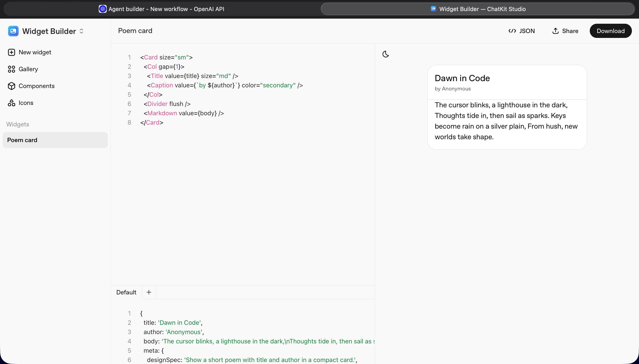This screenshot has height=364, width=639.
Task: Click OpenAI icon in Agent builder tab
Action: [103, 9]
